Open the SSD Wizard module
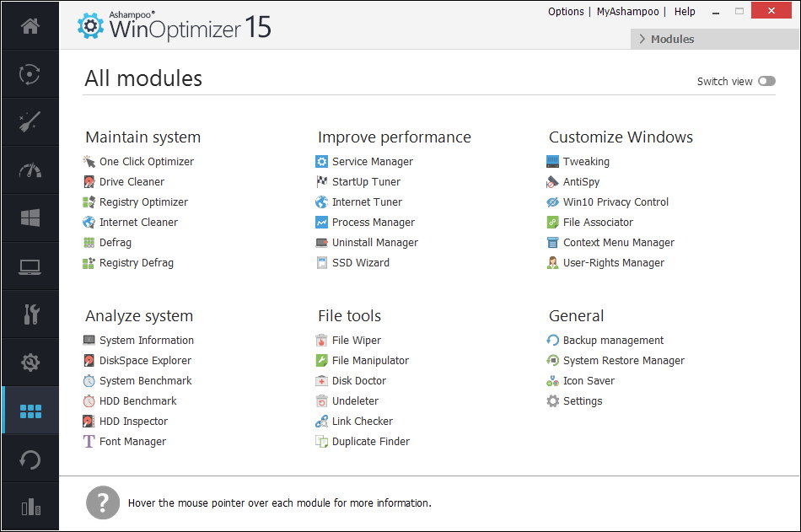 point(360,263)
